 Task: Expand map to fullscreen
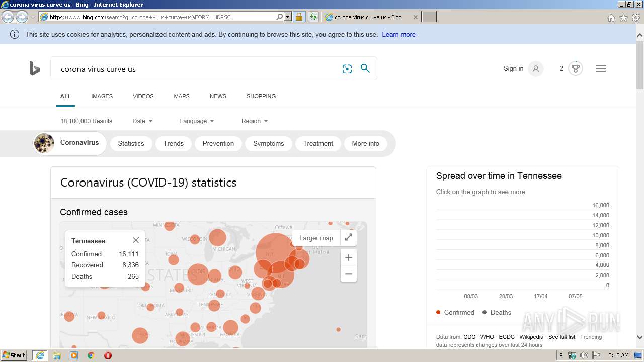[348, 238]
